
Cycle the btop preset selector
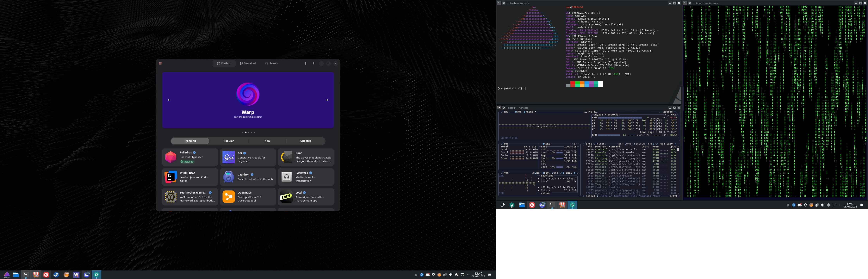pyautogui.click(x=530, y=112)
